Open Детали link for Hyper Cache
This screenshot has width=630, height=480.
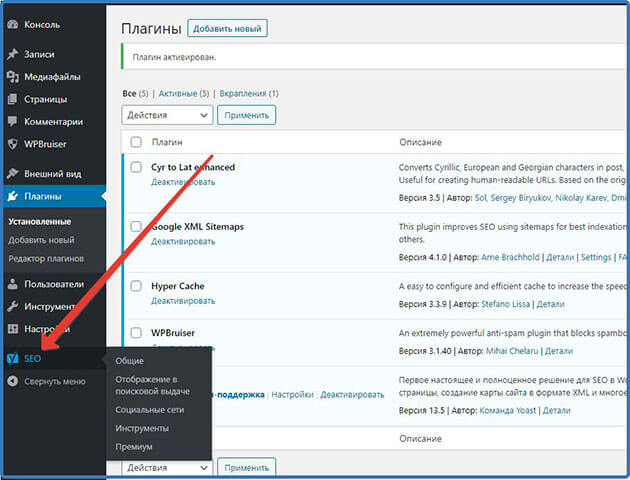[x=550, y=304]
